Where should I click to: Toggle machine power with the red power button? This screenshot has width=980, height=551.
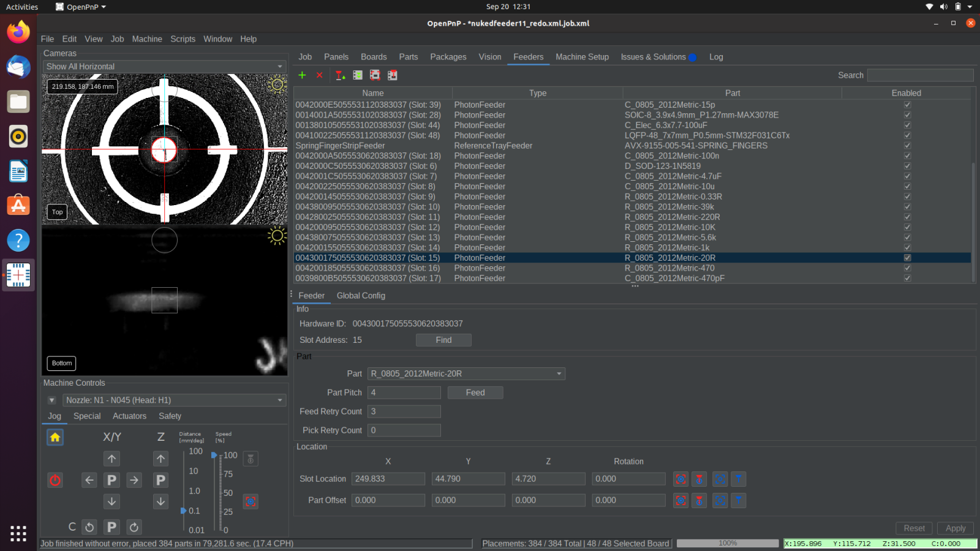[55, 480]
